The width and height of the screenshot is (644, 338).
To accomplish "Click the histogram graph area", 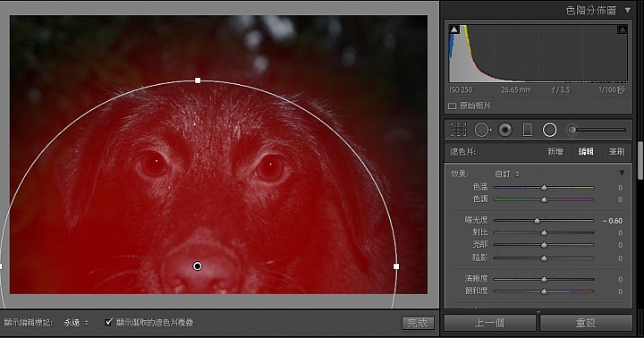I will click(538, 54).
